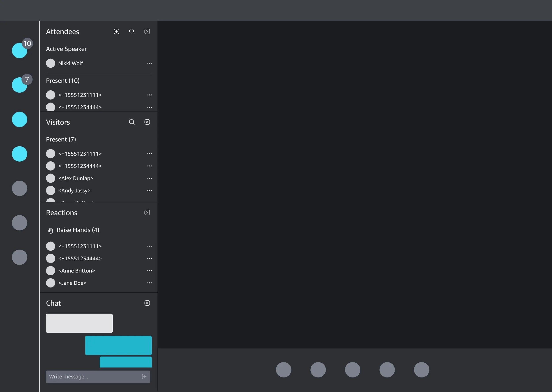Click the white chat message bubble

coord(79,323)
